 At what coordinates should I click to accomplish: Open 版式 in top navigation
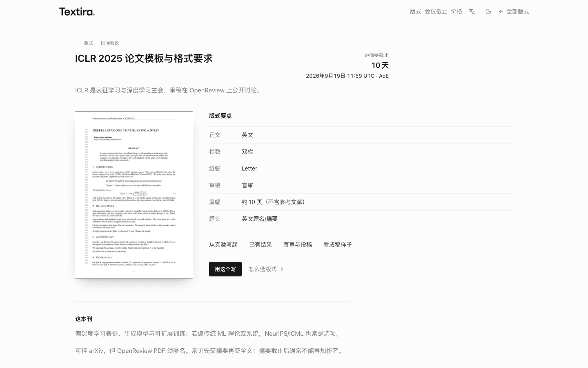416,11
